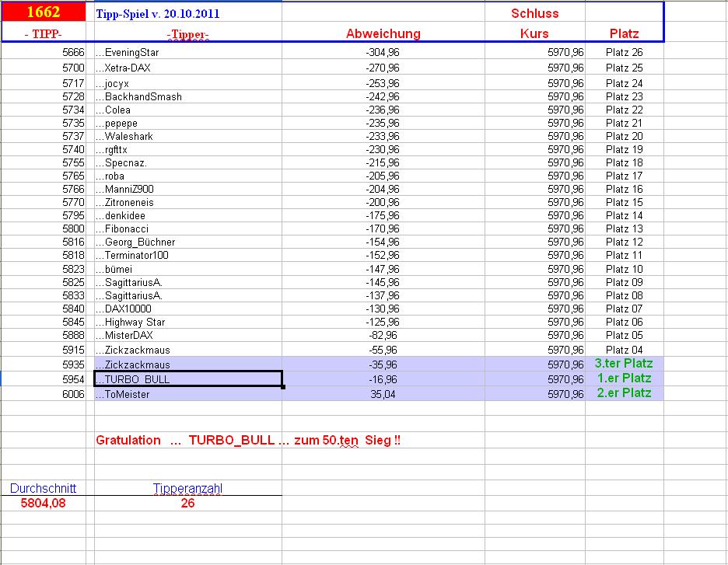The image size is (728, 565).
Task: Click the 5970,96 value in ToMeister row
Action: click(535, 394)
